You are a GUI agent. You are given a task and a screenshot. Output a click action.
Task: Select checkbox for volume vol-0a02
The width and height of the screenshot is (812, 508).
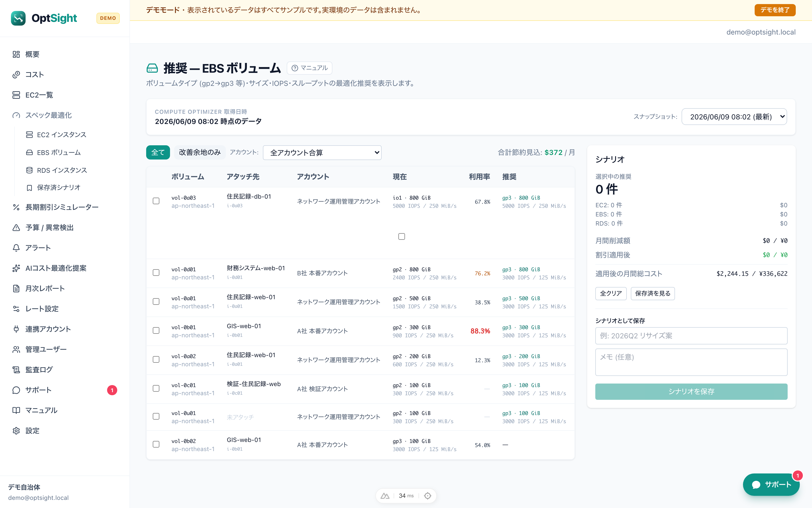tap(156, 359)
